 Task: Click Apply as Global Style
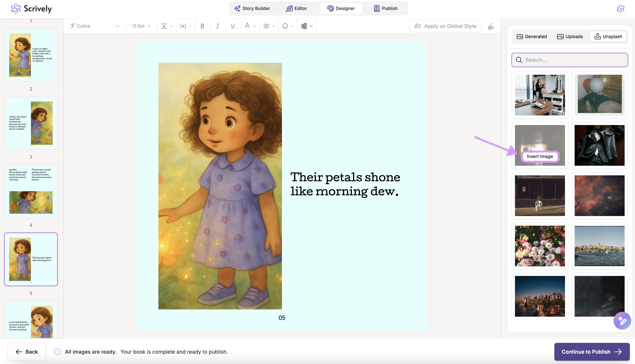point(445,26)
